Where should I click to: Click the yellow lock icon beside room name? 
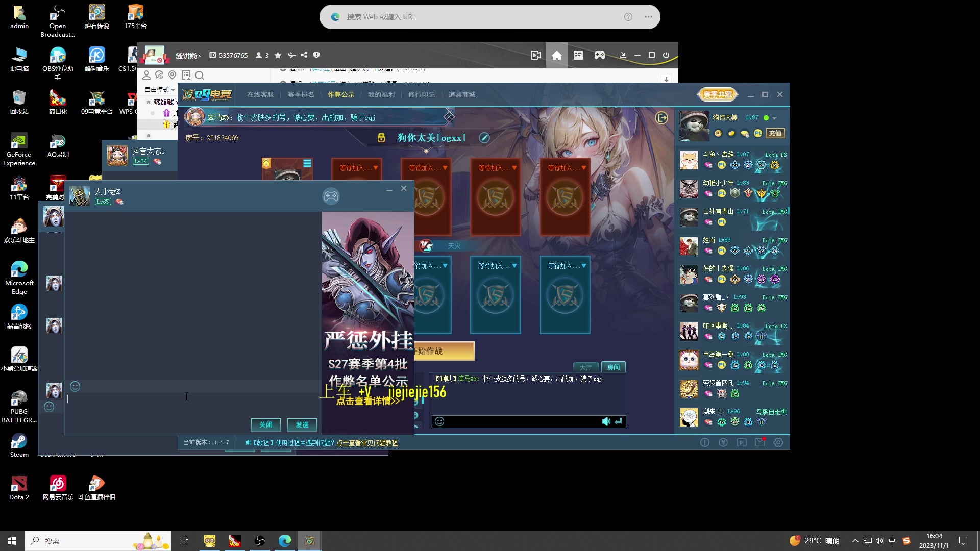(381, 138)
